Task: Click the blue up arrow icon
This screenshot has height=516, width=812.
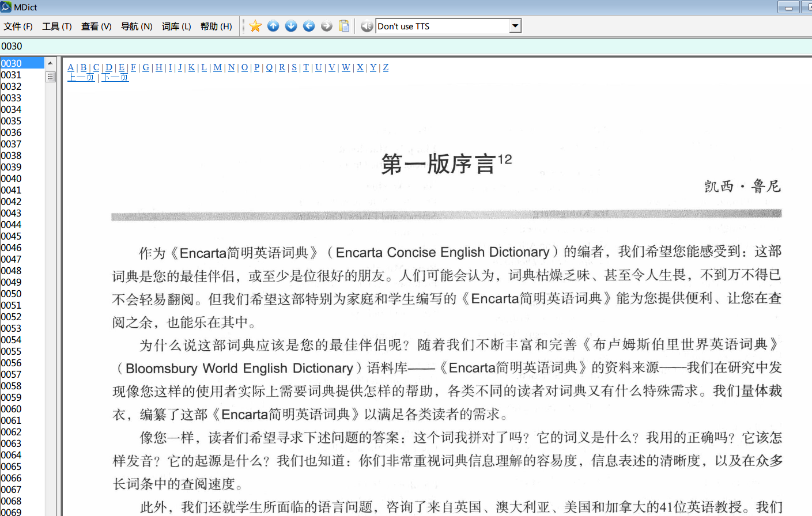Action: (x=273, y=26)
